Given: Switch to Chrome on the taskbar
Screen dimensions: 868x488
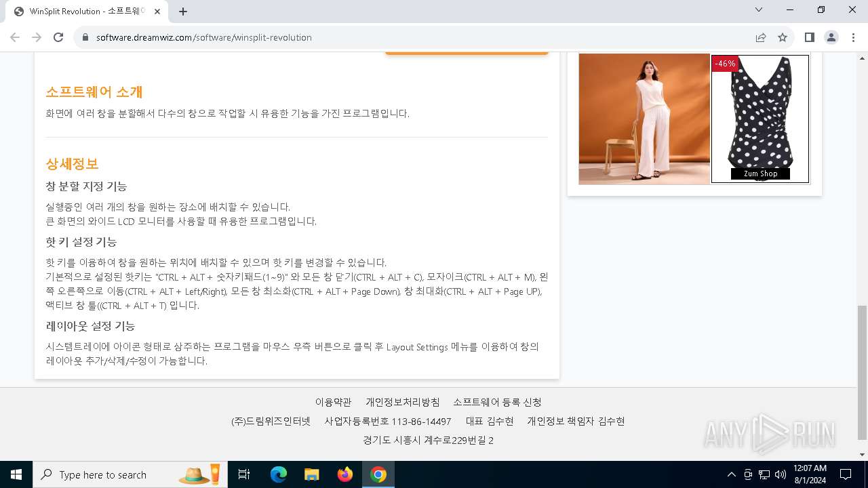Looking at the screenshot, I should [378, 474].
